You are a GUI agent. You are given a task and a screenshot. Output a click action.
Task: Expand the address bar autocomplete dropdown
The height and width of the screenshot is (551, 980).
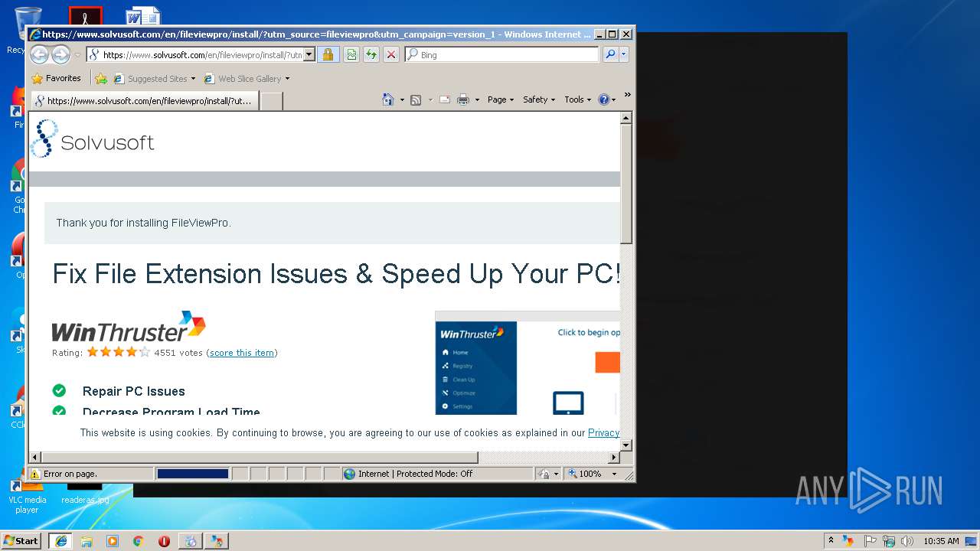[309, 54]
